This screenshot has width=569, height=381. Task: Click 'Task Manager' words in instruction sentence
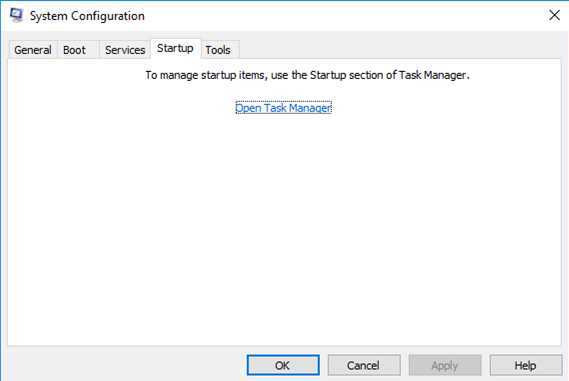coord(432,75)
